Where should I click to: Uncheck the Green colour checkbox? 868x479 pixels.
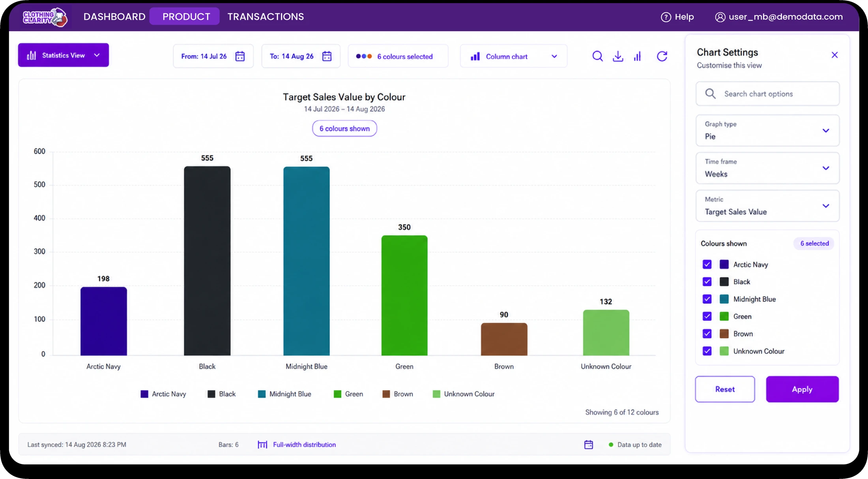pos(707,317)
